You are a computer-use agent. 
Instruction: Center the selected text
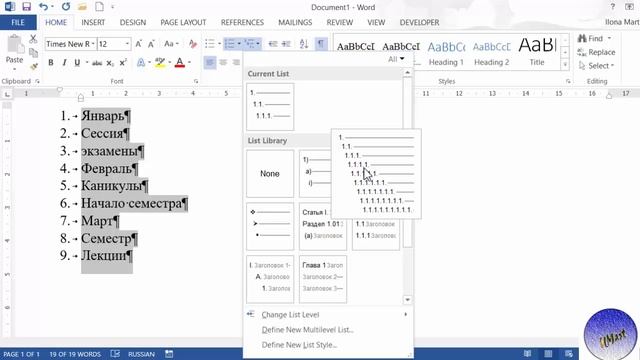pyautogui.click(x=223, y=62)
